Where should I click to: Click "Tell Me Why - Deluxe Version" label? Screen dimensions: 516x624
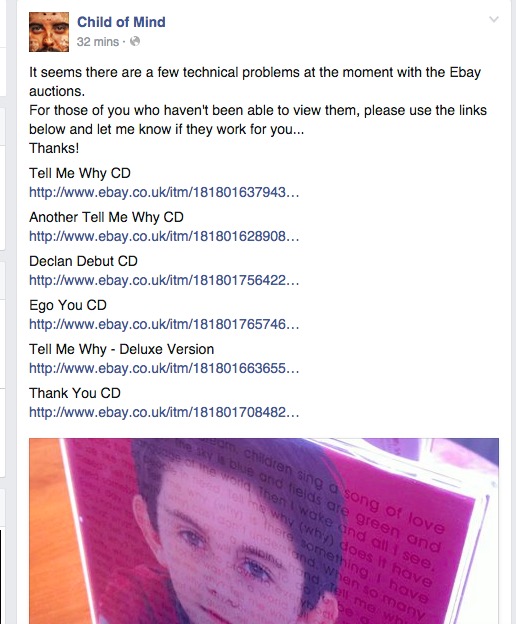pos(121,349)
